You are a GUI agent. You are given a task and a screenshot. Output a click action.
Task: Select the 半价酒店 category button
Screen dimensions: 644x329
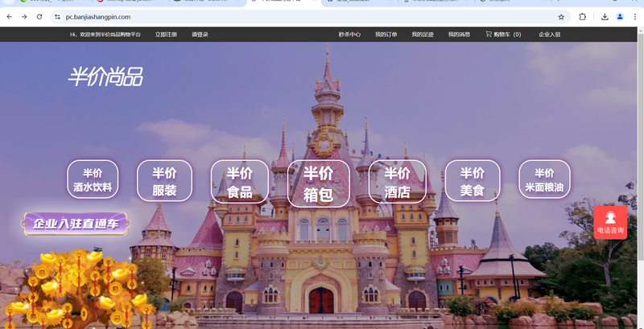(x=397, y=181)
